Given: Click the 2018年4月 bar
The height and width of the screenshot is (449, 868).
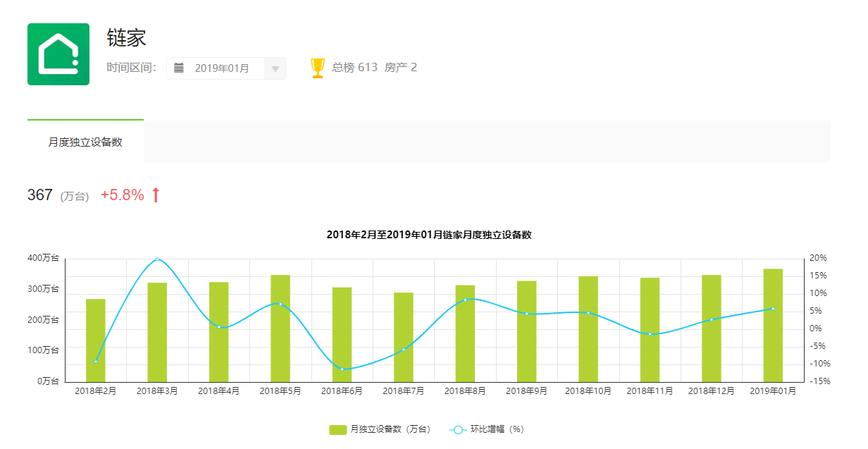Looking at the screenshot, I should click(218, 332).
